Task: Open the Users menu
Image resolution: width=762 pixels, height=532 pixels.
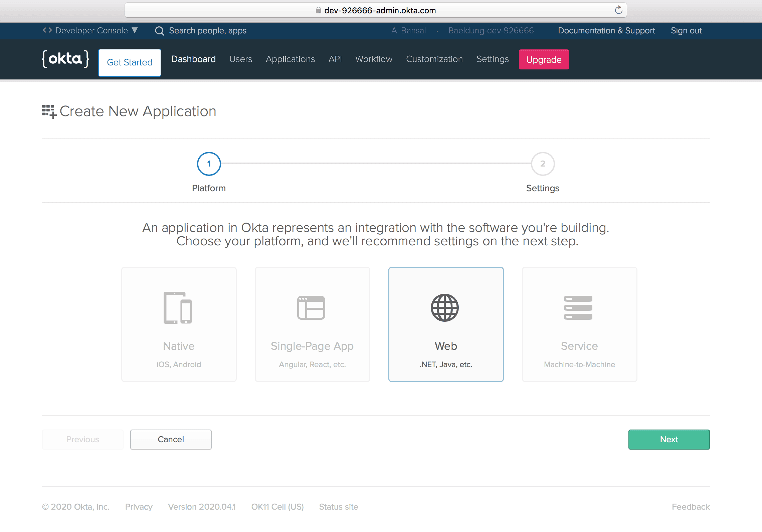Action: coord(241,59)
